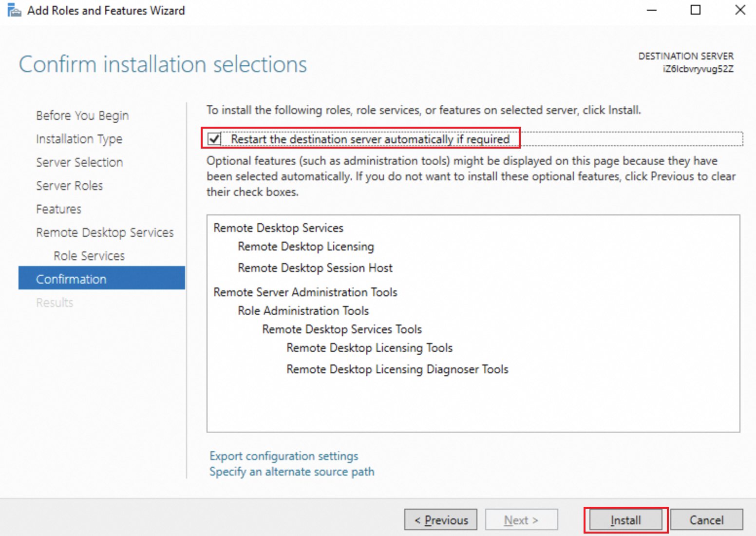Click Remote Desktop Licensing Diagnoser Tools
This screenshot has height=536, width=756.
tap(397, 369)
